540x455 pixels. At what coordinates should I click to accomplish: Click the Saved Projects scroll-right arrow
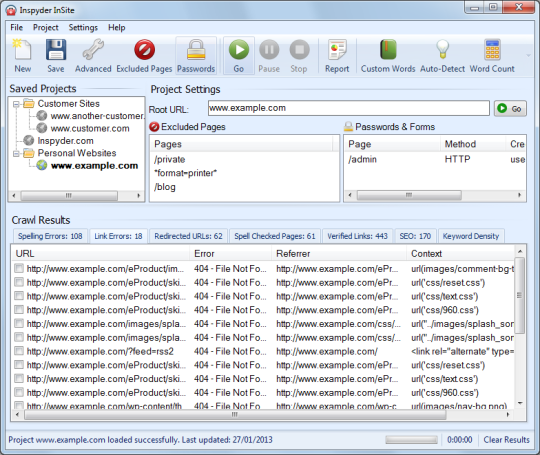(138, 196)
